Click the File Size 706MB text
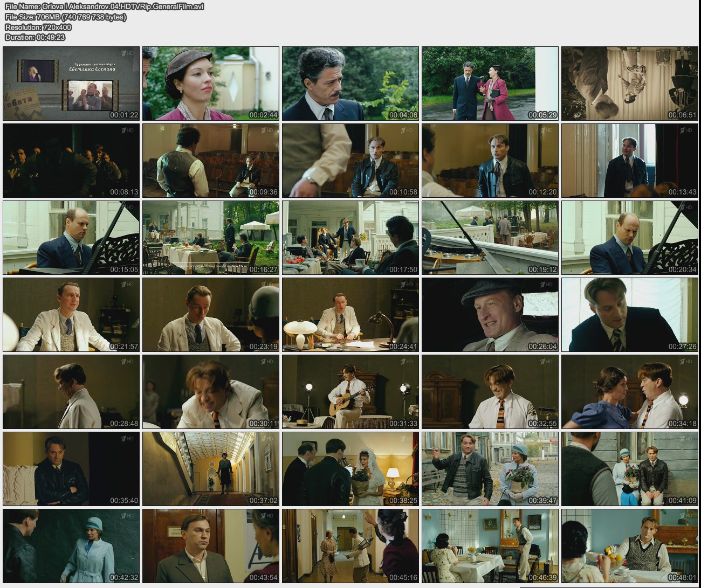The width and height of the screenshot is (701, 588). click(x=65, y=17)
